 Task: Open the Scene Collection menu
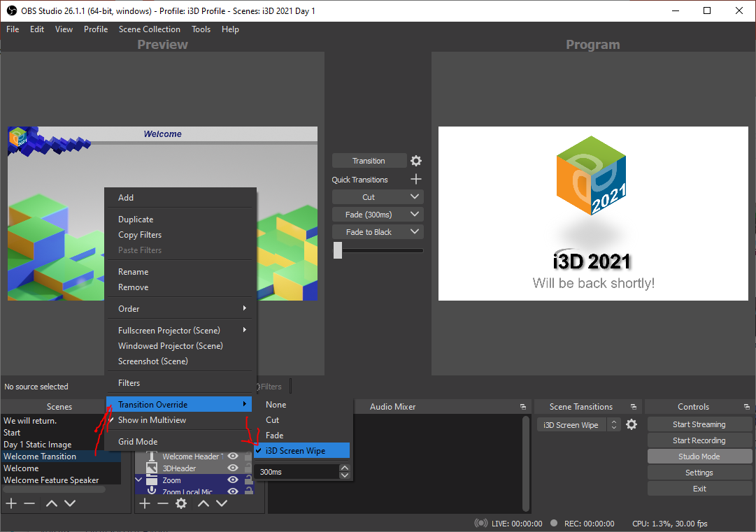click(149, 29)
